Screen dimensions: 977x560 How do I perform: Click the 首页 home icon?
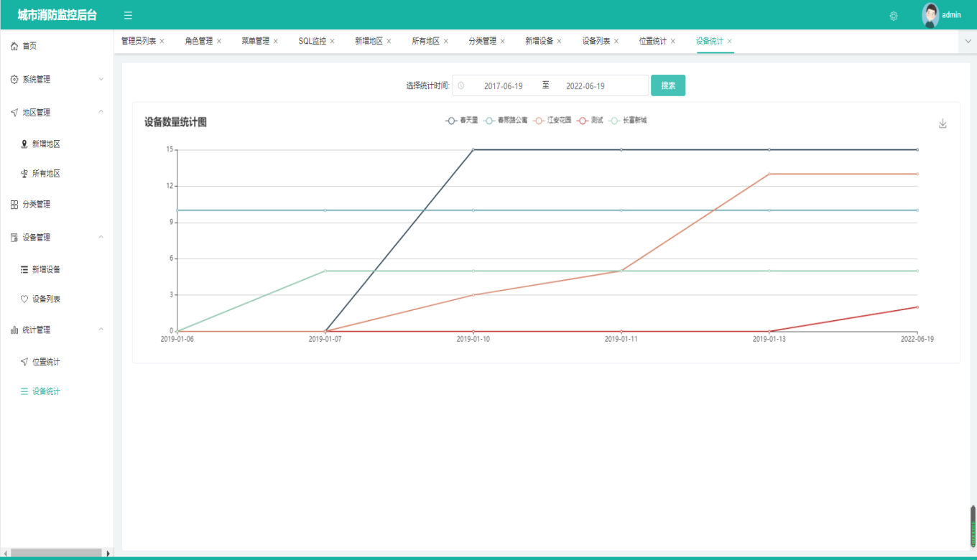pos(14,46)
